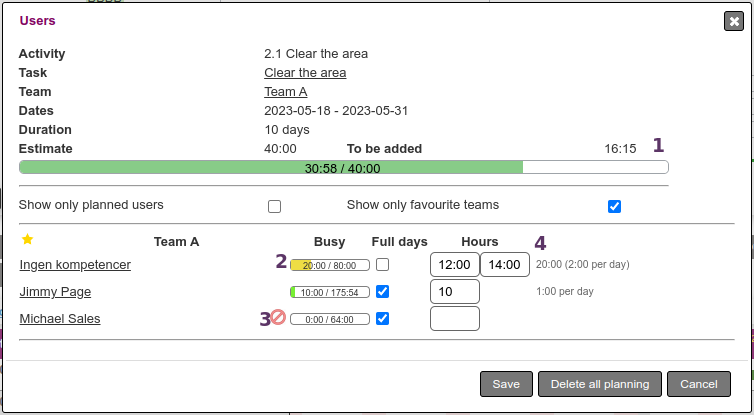Toggle Show only planned users checkbox

pyautogui.click(x=274, y=206)
